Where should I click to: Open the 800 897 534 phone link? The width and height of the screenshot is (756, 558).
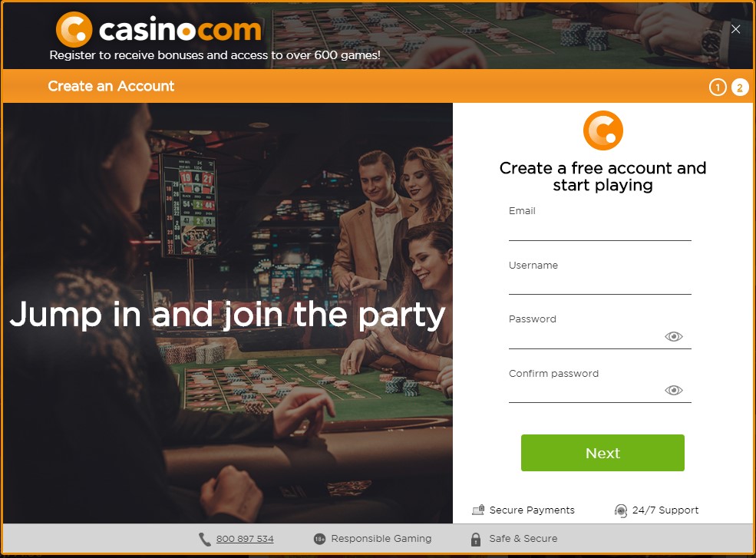click(x=245, y=539)
